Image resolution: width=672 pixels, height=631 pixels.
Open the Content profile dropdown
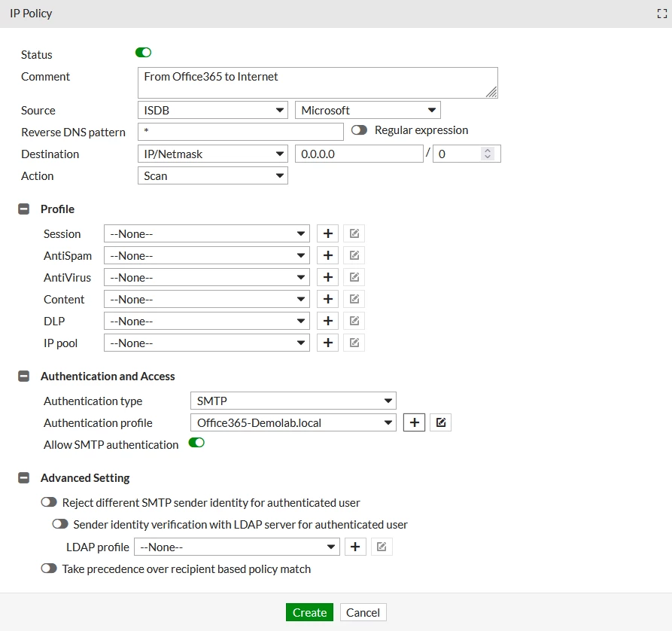tap(207, 300)
